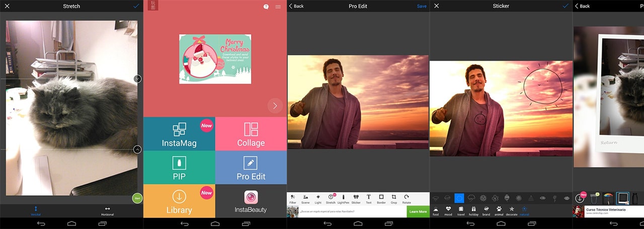Screen dimensions: 644x229
Task: Tap Android back button under Sticker screen
Action: 471,223
